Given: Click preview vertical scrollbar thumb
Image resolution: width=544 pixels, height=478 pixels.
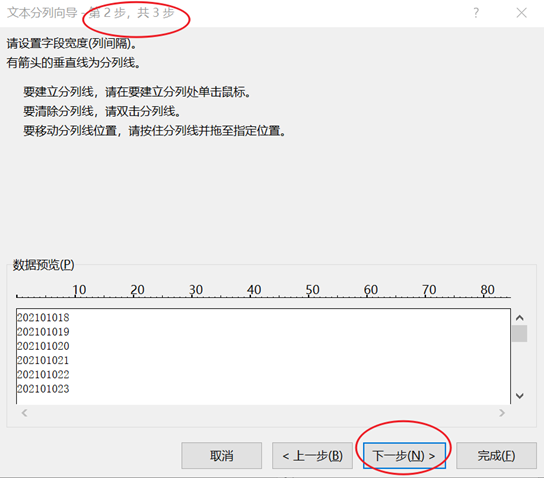Looking at the screenshot, I should (x=519, y=333).
